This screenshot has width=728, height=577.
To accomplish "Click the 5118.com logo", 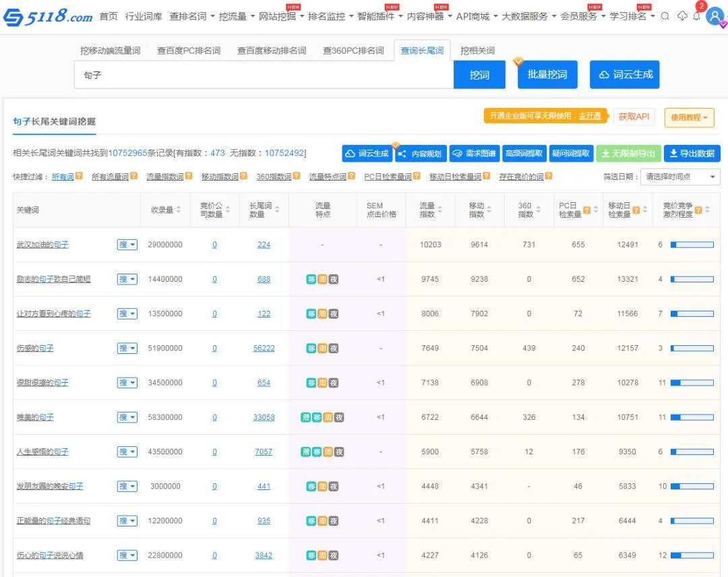I will pos(48,17).
